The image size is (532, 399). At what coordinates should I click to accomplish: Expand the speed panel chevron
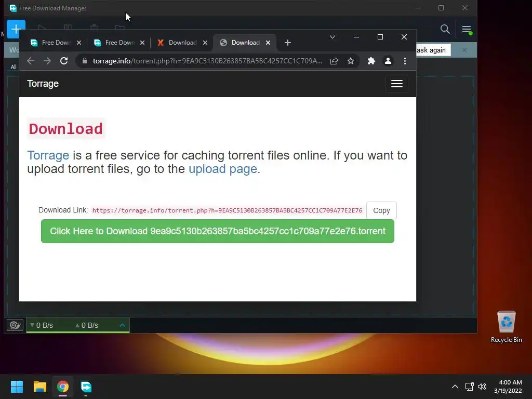coord(122,325)
